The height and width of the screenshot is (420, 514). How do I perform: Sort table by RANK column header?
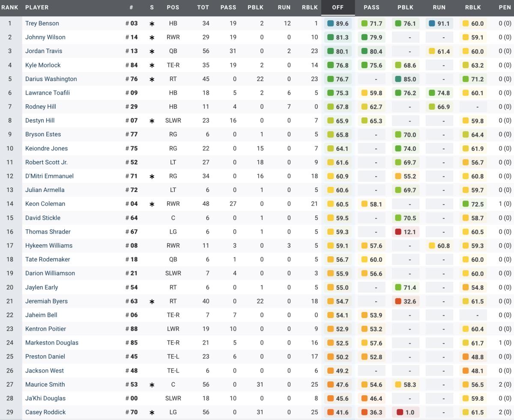9,7
